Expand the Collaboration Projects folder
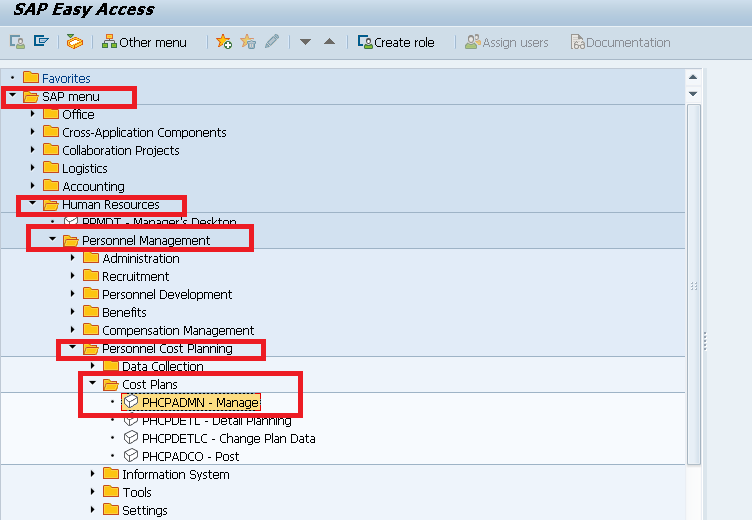Viewport: 752px width, 520px height. (33, 150)
